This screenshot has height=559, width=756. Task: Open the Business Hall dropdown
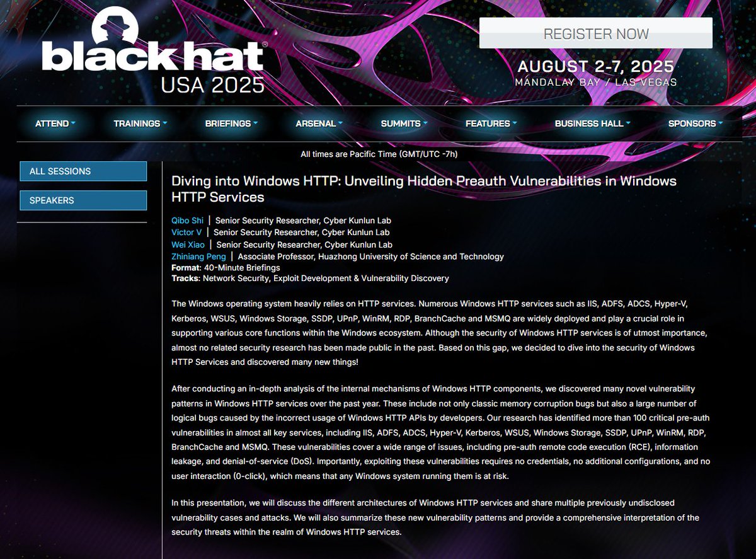coord(593,124)
